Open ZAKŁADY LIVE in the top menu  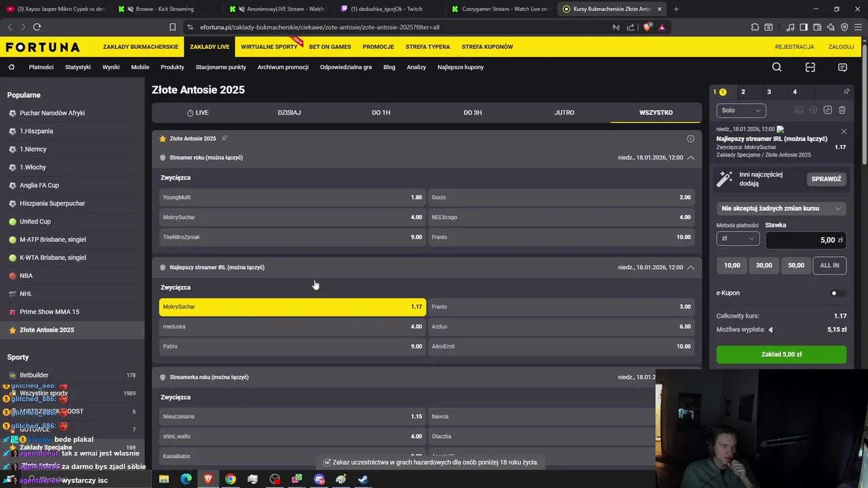coord(210,47)
